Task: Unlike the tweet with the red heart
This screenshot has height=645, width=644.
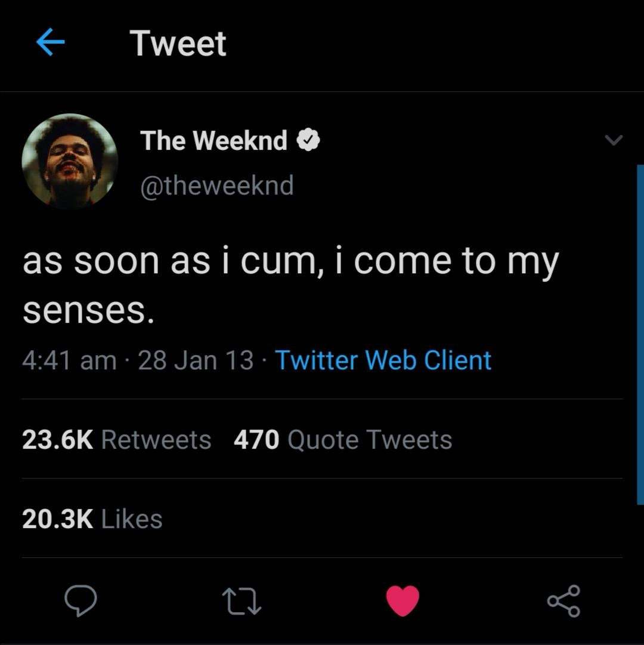Action: point(402,601)
